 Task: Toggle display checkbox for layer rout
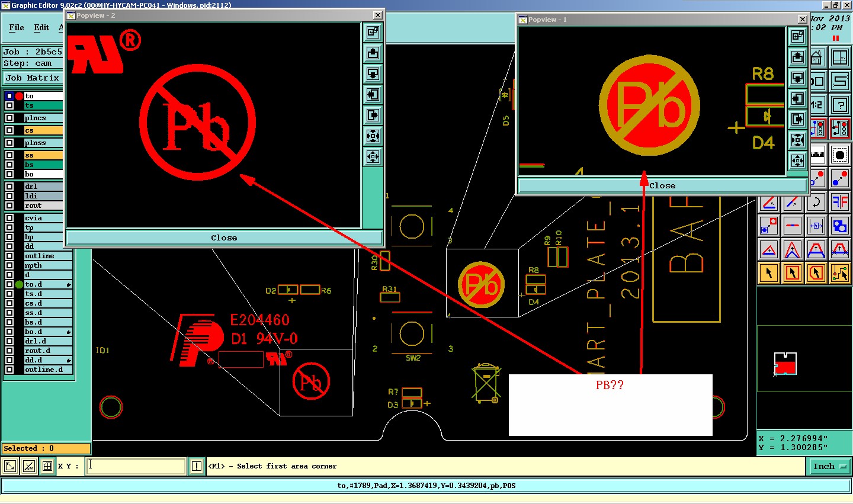pos(9,206)
